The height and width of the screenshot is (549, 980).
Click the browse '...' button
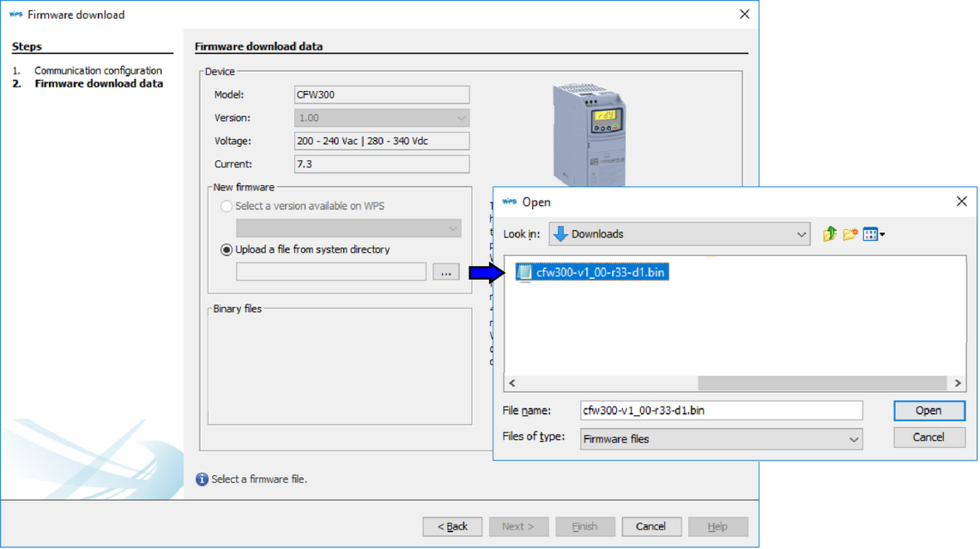(x=445, y=273)
